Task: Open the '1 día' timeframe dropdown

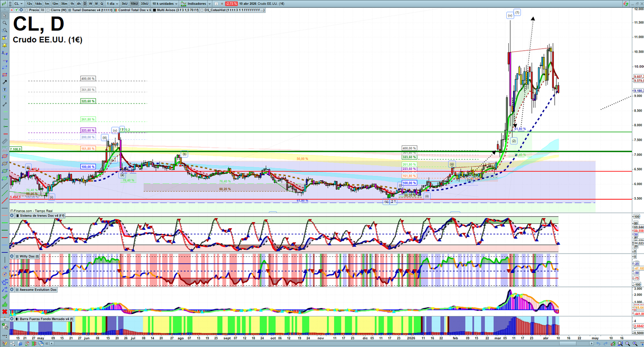Action: tap(112, 4)
